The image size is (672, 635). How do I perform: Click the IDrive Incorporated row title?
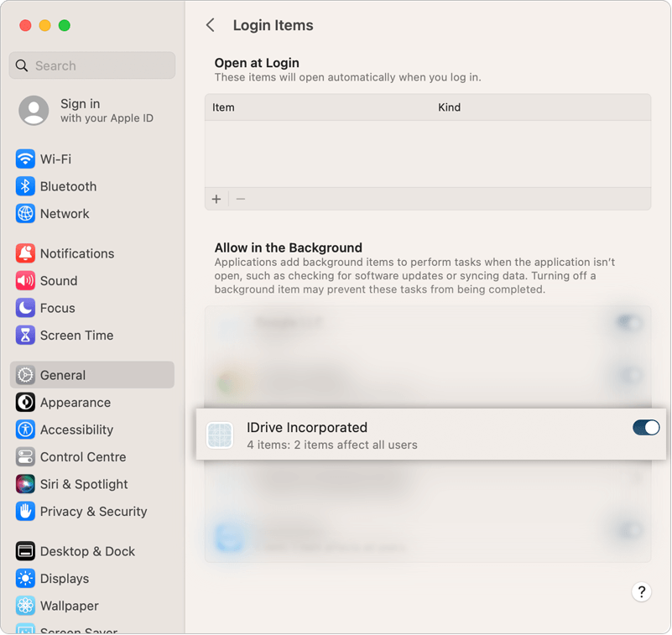tap(307, 427)
